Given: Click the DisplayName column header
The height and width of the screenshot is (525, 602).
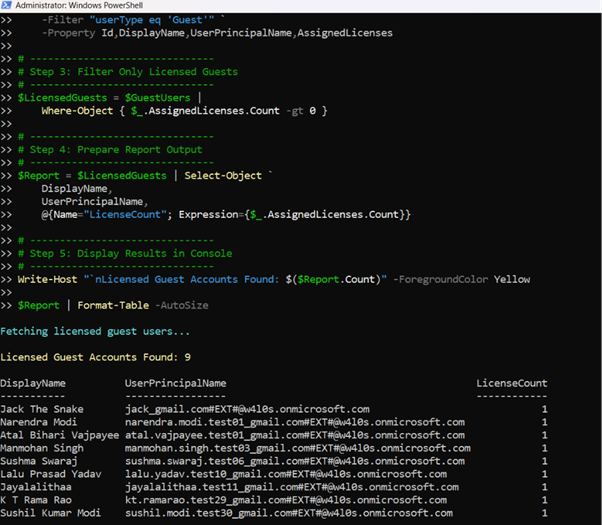Looking at the screenshot, I should pos(33,383).
